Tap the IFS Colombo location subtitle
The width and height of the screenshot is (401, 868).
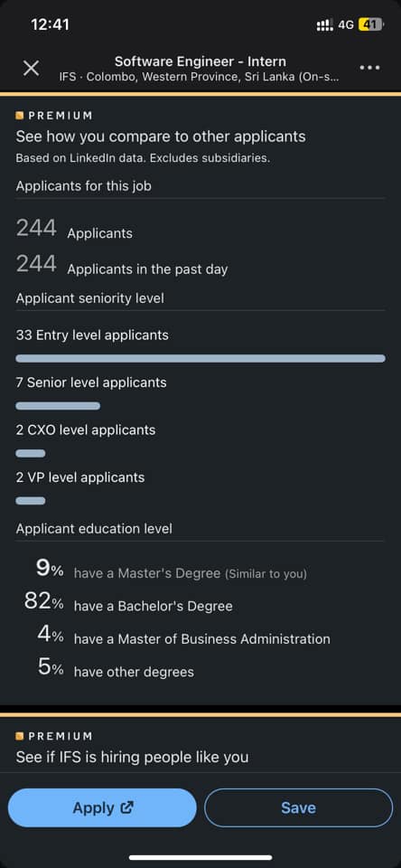[x=199, y=78]
